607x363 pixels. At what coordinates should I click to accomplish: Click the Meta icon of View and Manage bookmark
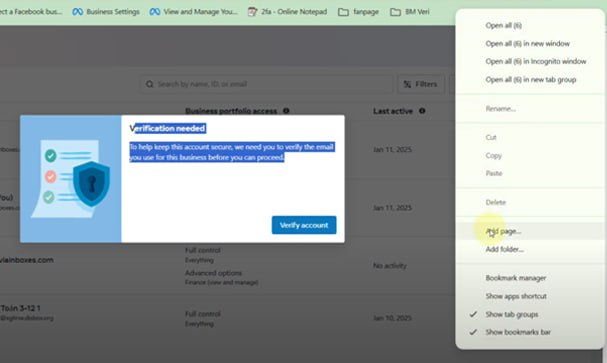155,12
